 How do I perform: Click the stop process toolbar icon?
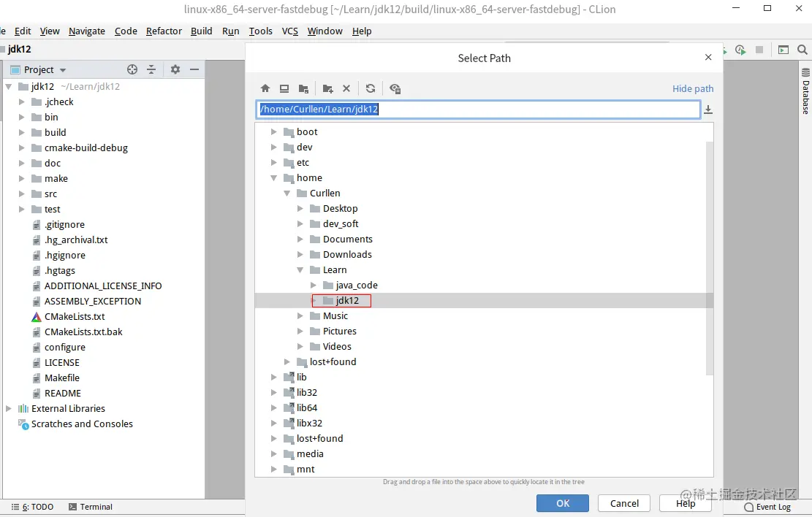(x=759, y=50)
